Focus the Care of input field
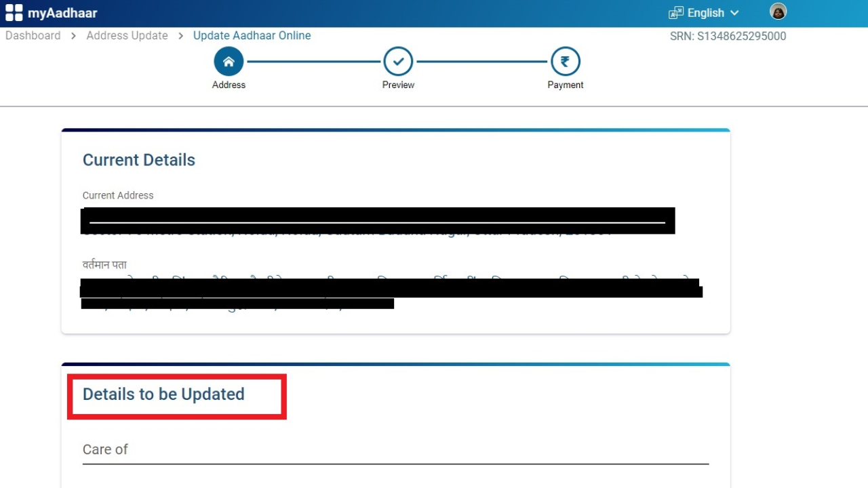868x488 pixels. (395, 450)
